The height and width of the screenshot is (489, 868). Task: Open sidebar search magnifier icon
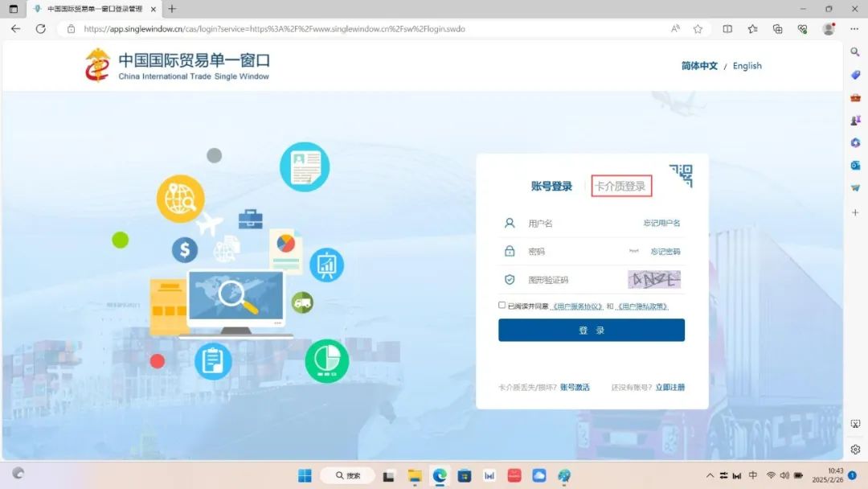pos(855,51)
